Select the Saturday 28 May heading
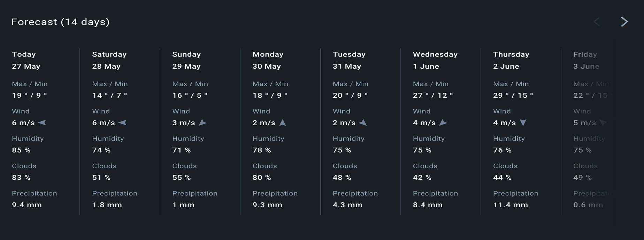Viewport: 644px width, 240px height. tap(109, 60)
